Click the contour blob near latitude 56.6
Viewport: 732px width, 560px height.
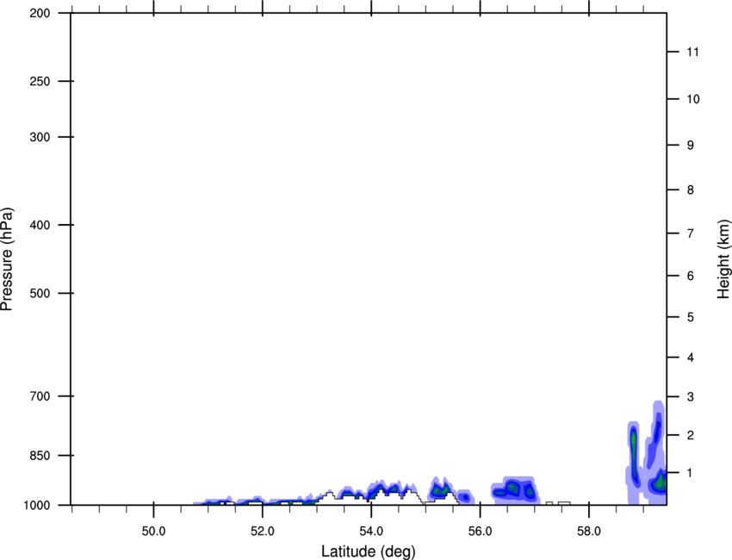tap(515, 490)
